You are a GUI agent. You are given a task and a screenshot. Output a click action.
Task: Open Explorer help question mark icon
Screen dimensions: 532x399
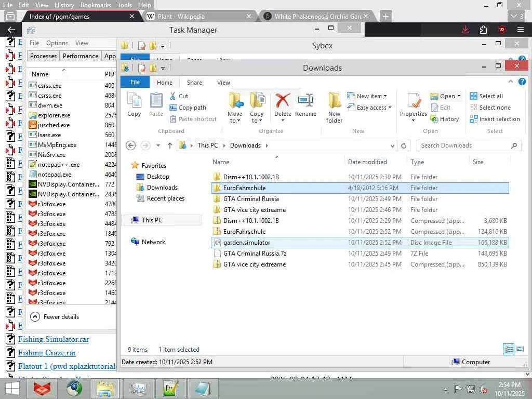[x=522, y=82]
